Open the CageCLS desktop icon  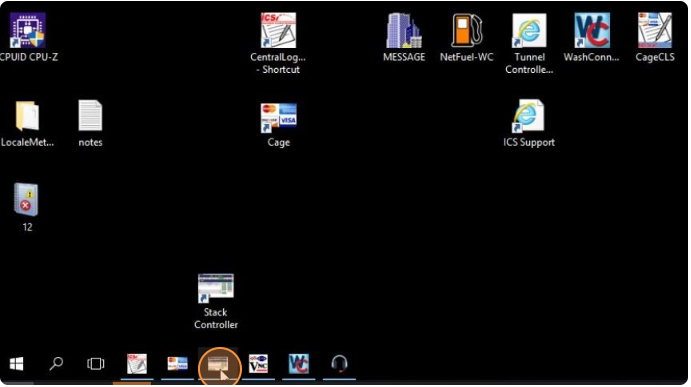[655, 30]
